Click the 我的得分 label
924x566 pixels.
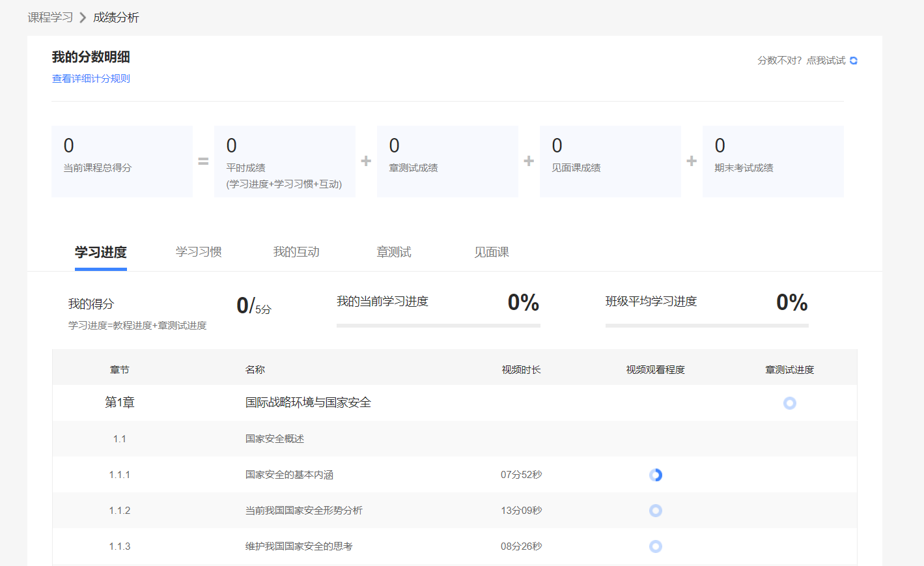91,304
